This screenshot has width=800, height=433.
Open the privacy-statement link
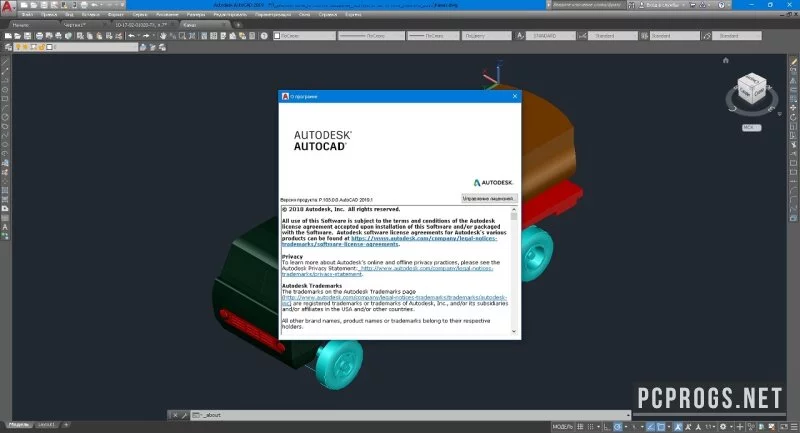click(388, 271)
